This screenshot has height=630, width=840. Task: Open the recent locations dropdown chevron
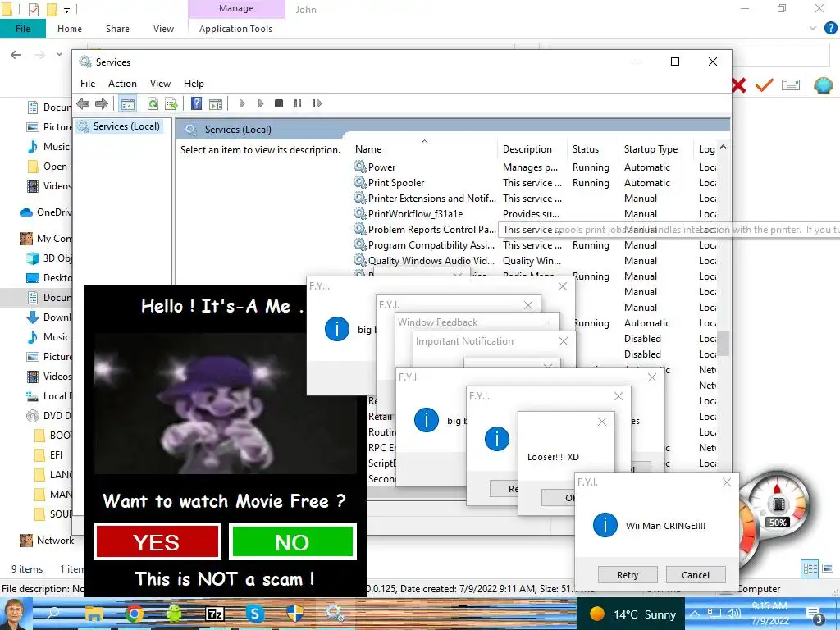tap(59, 54)
